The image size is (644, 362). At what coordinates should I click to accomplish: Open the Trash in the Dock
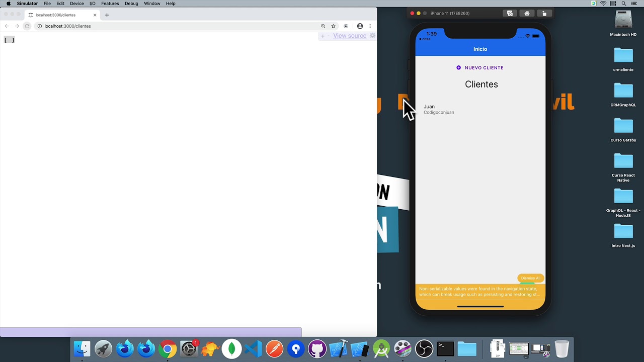(x=561, y=348)
